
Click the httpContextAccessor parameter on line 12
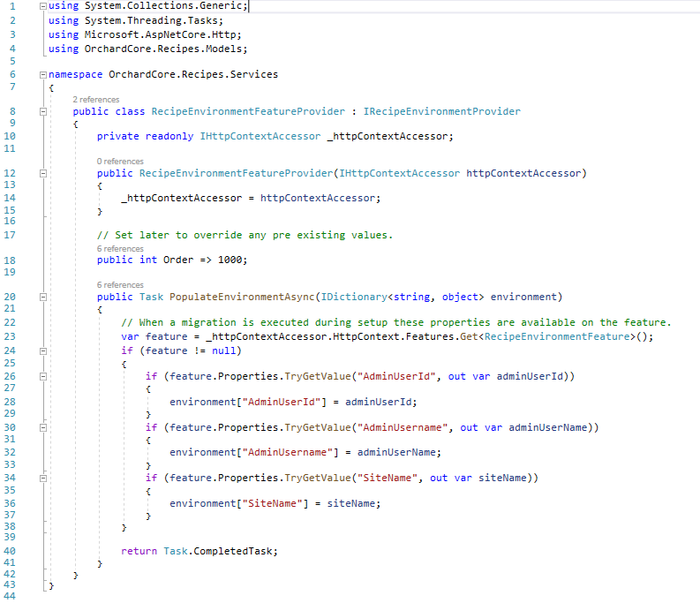click(x=523, y=173)
